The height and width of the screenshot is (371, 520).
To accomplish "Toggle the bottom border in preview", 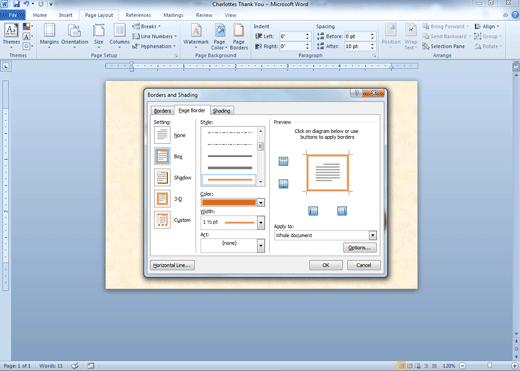I will [283, 184].
